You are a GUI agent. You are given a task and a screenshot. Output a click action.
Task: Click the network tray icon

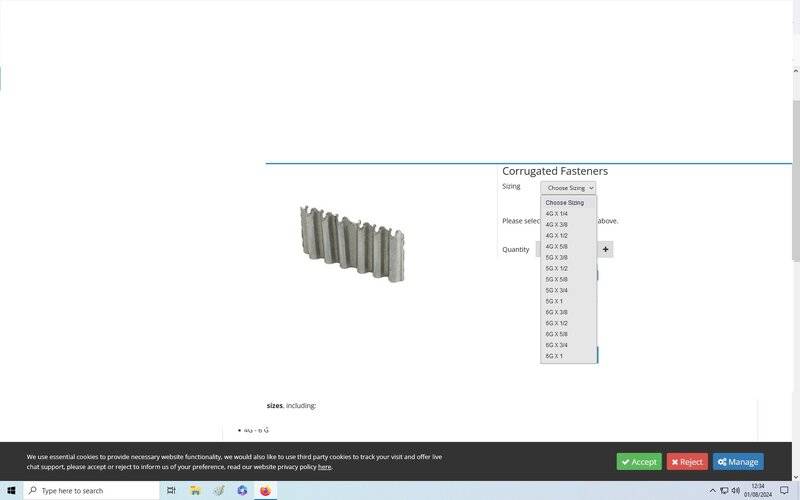tap(724, 490)
